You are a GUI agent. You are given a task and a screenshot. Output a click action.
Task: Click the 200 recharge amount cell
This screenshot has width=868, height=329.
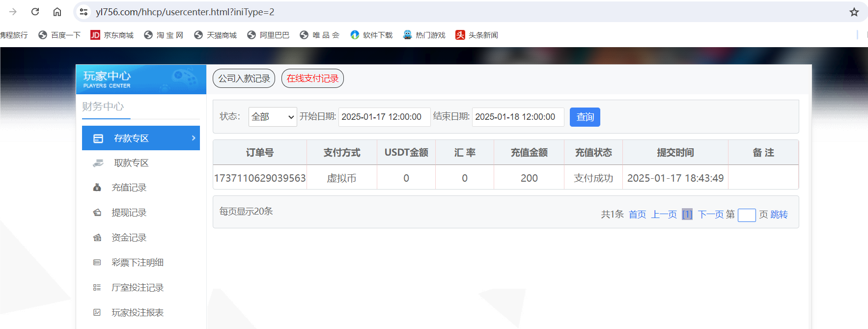pyautogui.click(x=529, y=178)
